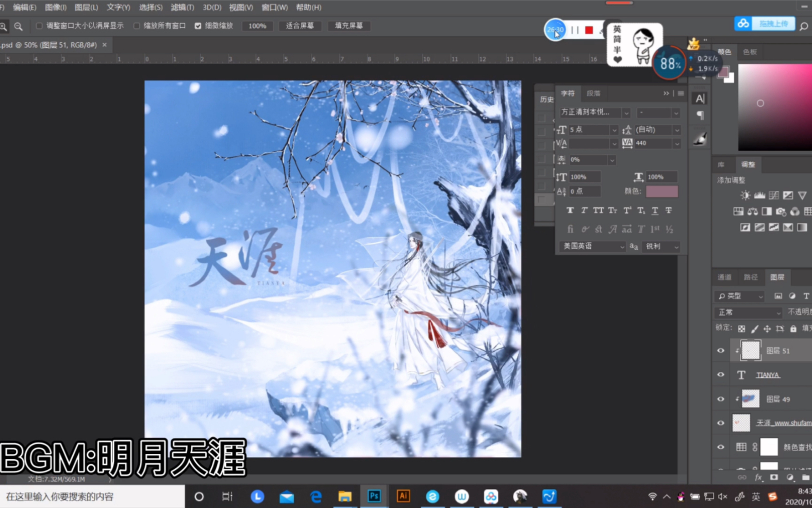Open the Mail app from taskbar

coord(287,496)
